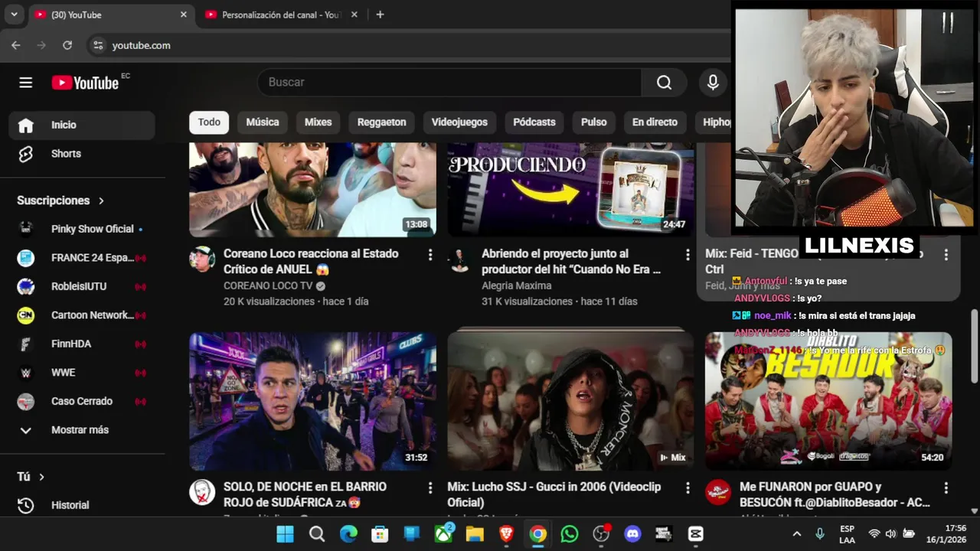
Task: Open options for SOLO, DE NOCHE video
Action: coord(430,487)
